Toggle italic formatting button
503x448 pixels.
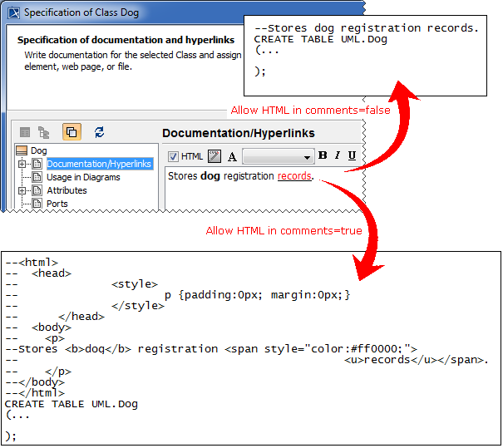(338, 155)
